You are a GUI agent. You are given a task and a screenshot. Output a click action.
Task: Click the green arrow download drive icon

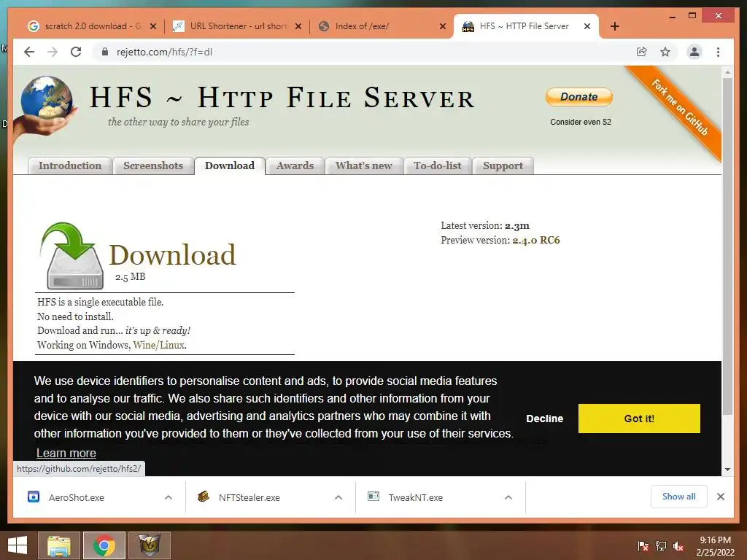pyautogui.click(x=72, y=256)
